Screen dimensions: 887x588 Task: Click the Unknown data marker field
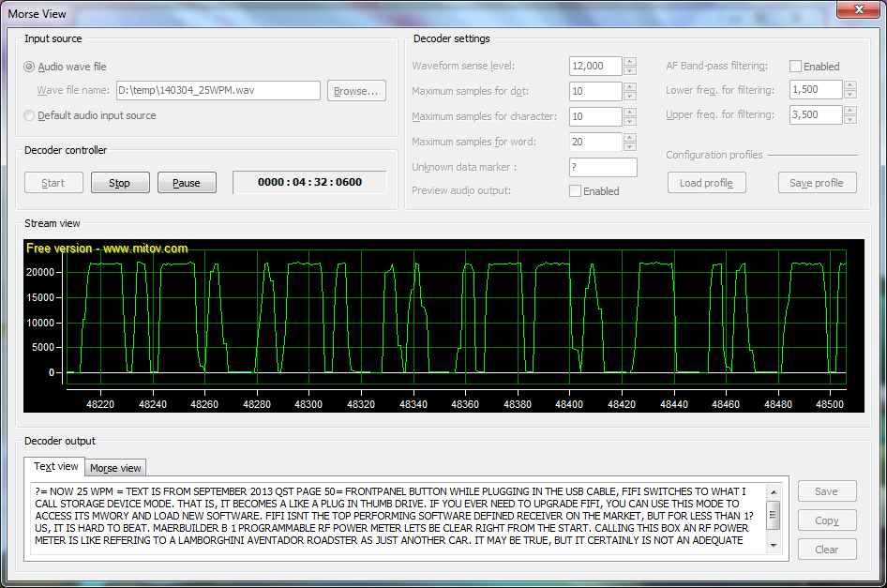click(x=602, y=168)
